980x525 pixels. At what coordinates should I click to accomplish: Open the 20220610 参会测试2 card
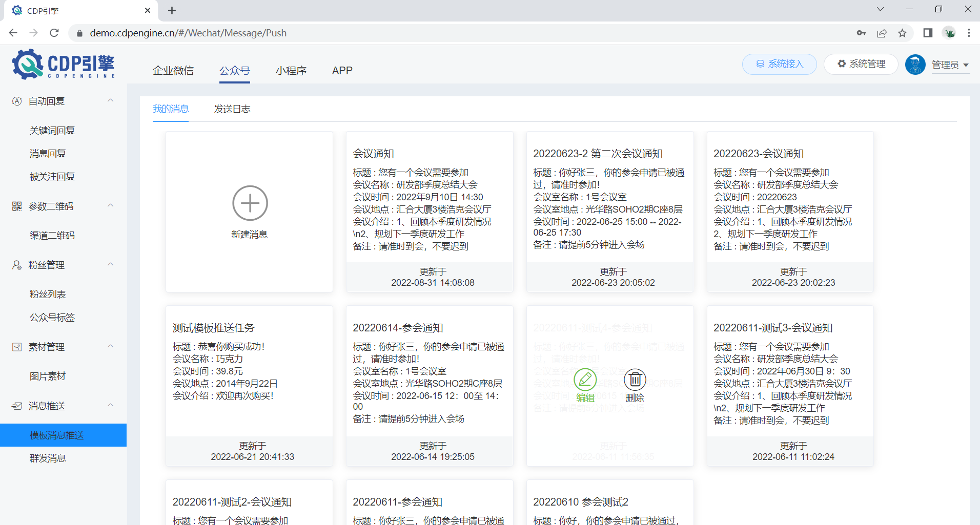coord(610,502)
